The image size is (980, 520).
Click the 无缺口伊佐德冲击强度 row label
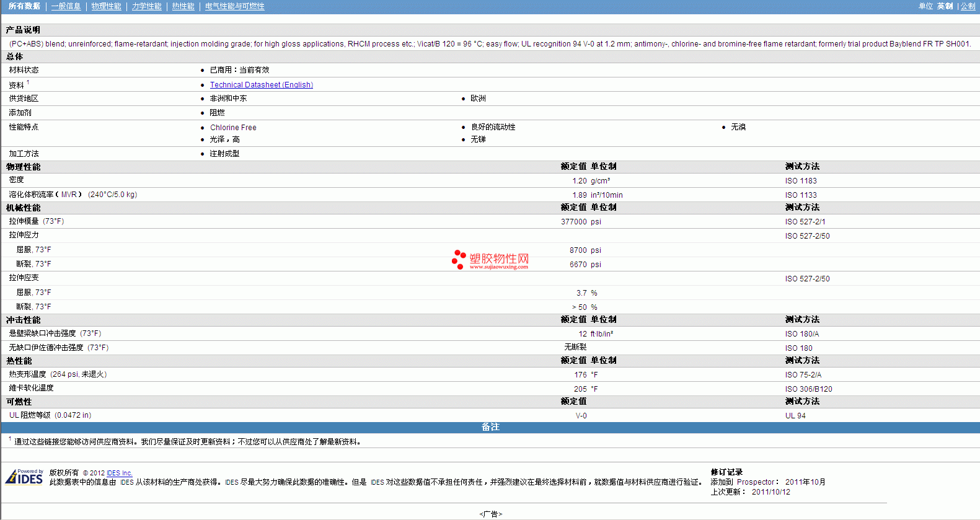point(46,348)
